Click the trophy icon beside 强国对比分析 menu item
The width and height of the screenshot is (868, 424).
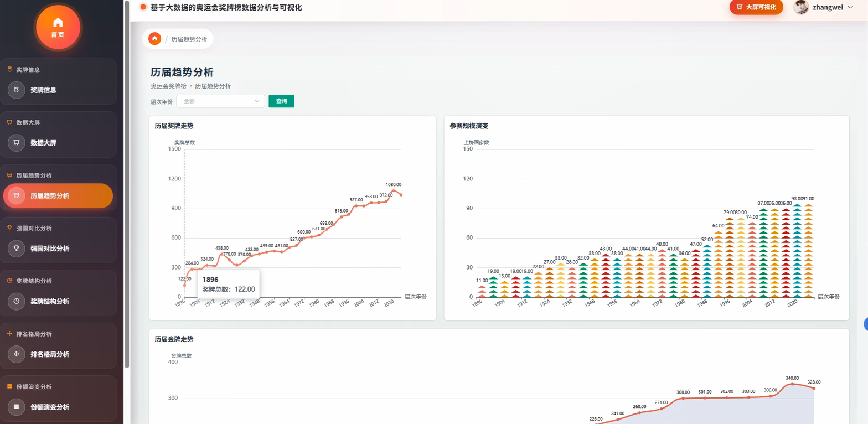(x=17, y=249)
